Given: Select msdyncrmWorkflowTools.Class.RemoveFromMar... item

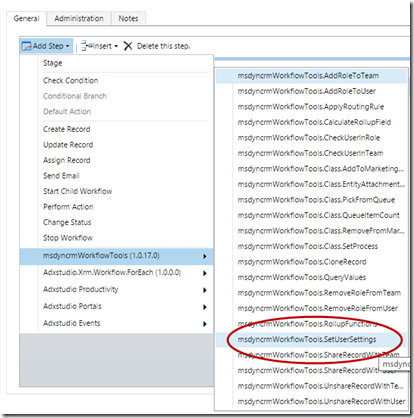Looking at the screenshot, I should coord(321,231).
